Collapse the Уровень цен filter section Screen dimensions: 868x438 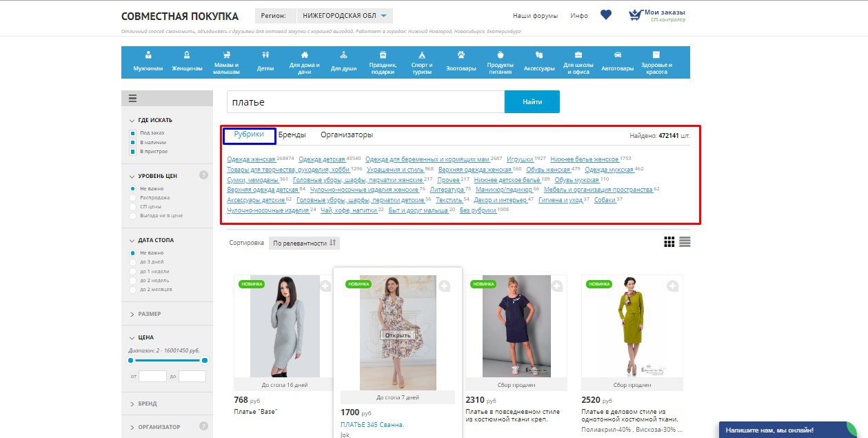[x=152, y=175]
